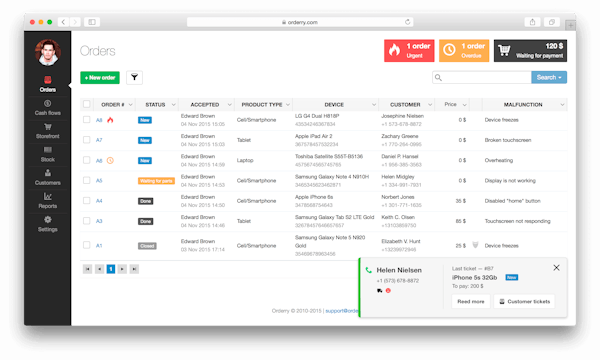Image resolution: width=600 pixels, height=360 pixels.
Task: Click the + New order button
Action: pyautogui.click(x=100, y=77)
